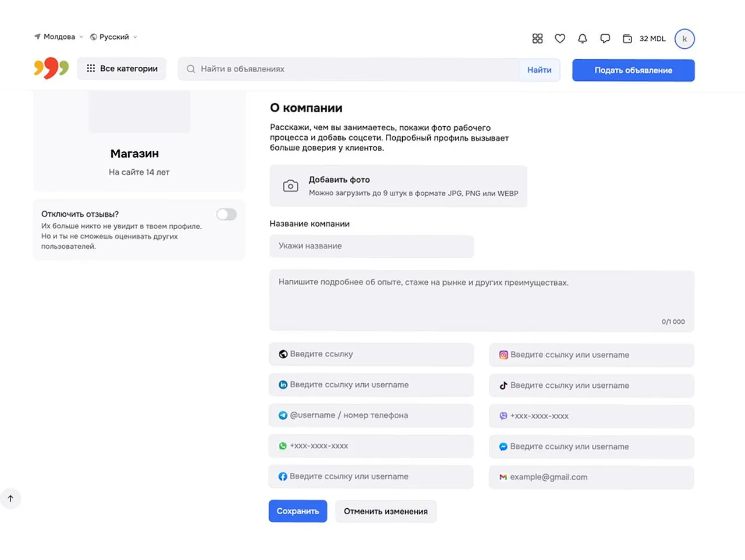
Task: Click the camera icon to add photo
Action: coord(290,186)
